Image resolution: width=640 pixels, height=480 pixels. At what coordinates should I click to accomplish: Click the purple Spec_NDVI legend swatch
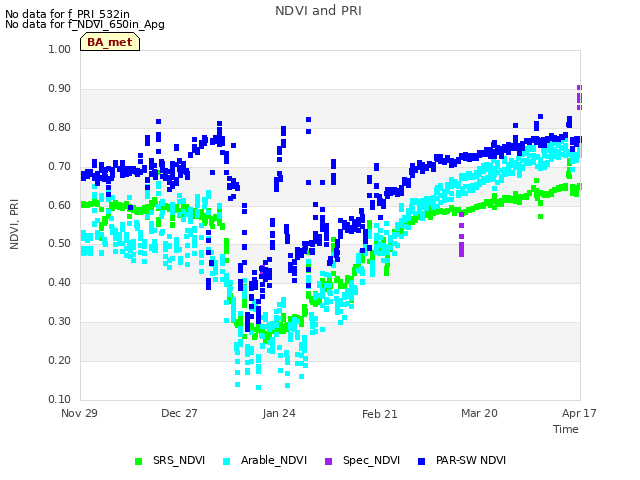tap(329, 461)
